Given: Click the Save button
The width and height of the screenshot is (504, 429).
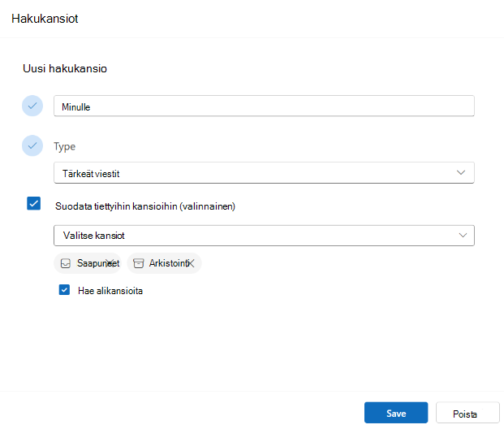Looking at the screenshot, I should click(x=396, y=413).
